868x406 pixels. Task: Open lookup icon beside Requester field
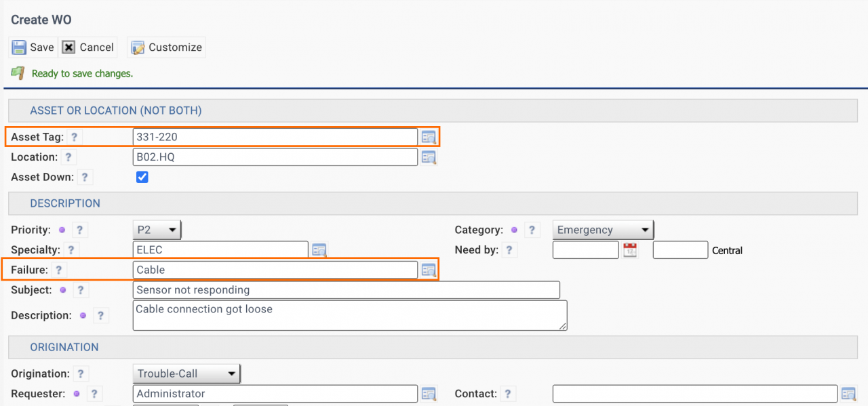[x=429, y=394]
